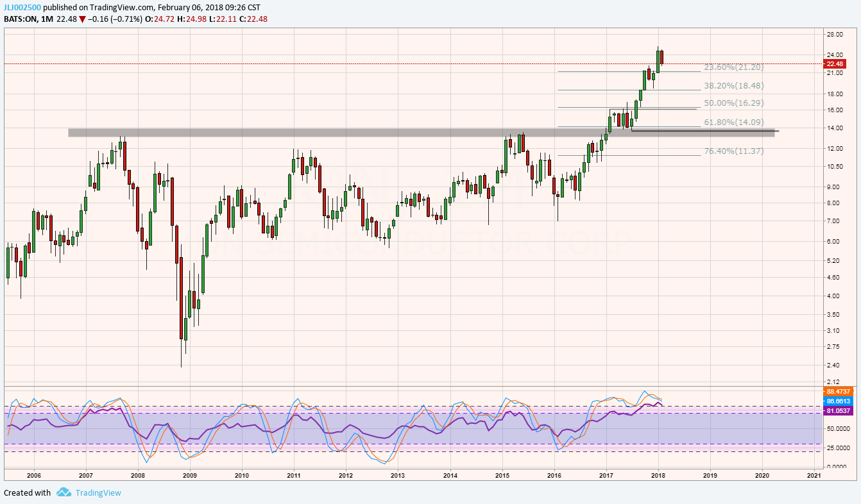Click the 6.00 price axis label
Image resolution: width=861 pixels, height=504 pixels.
click(x=833, y=242)
